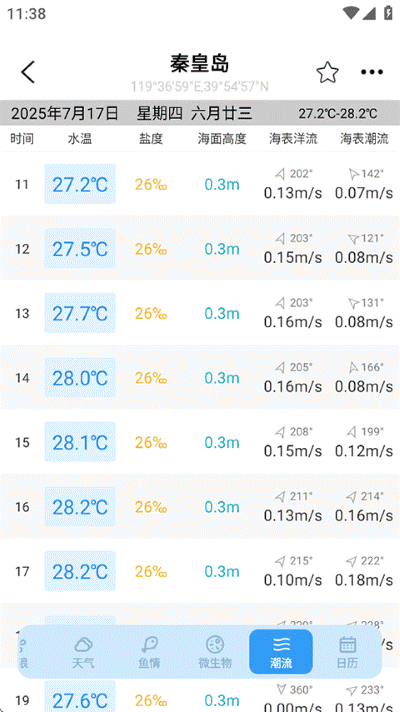
Task: Tap the 28.0℃ water temperature at hour 14
Action: [x=80, y=377]
